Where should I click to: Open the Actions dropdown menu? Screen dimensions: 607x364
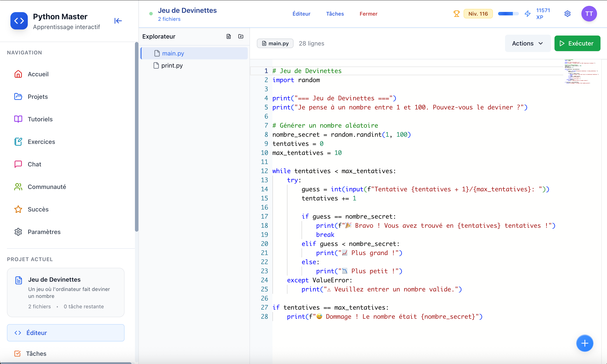[528, 43]
